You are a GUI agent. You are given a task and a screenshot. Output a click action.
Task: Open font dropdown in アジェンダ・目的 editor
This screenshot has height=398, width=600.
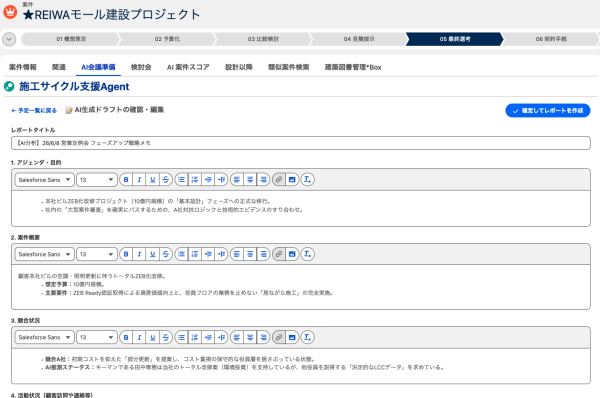pos(44,179)
